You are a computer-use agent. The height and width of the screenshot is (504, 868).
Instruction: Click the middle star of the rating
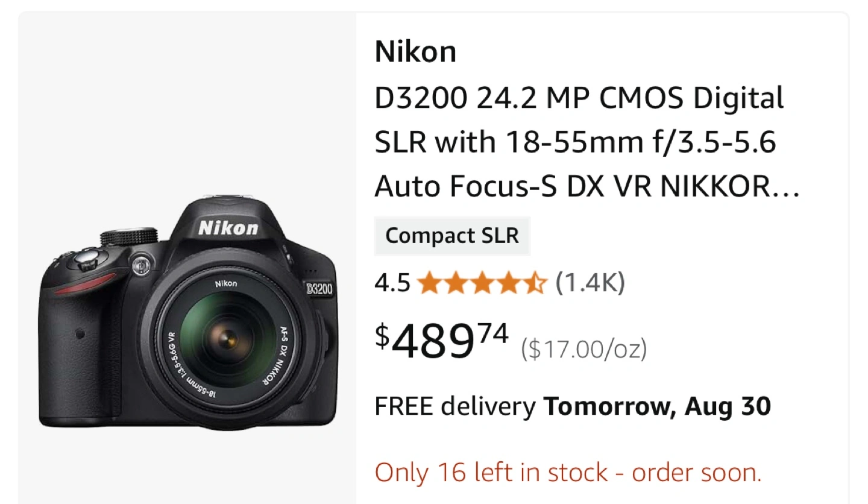(x=482, y=283)
